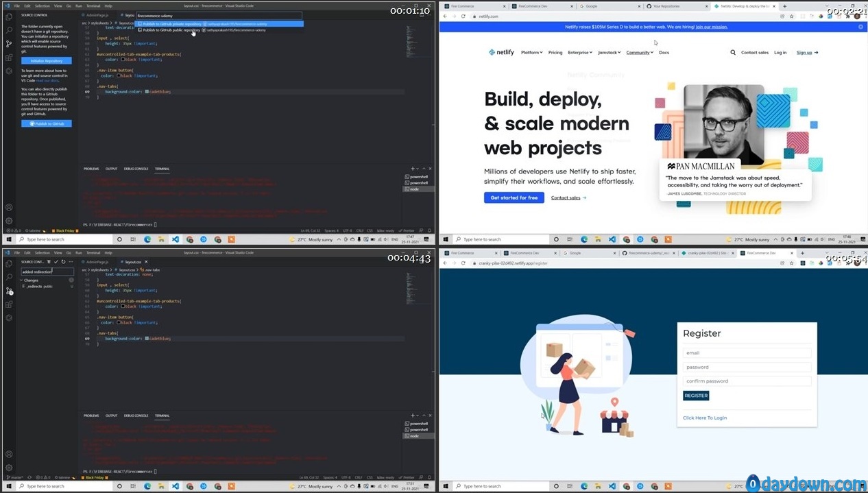Select Publish to GitHub public repository option
The height and width of the screenshot is (493, 868).
coord(219,30)
